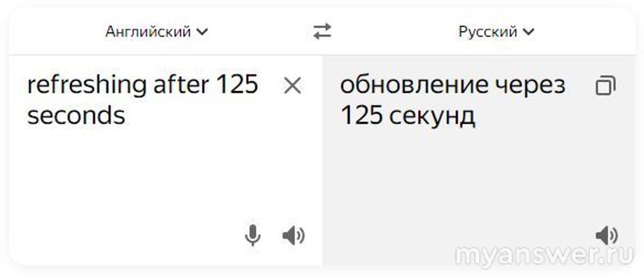This screenshot has height=276, width=644.
Task: Start voice input with the microphone icon
Action: [252, 235]
